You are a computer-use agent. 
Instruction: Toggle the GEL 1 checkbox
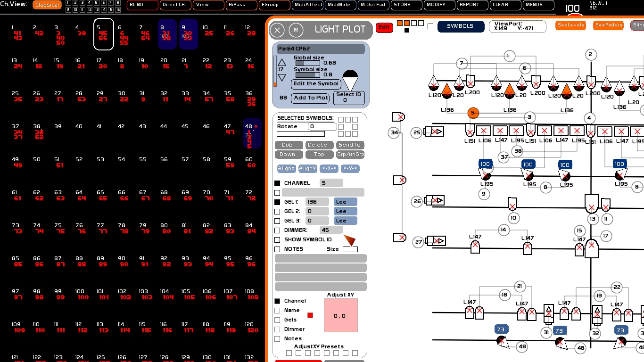click(277, 202)
